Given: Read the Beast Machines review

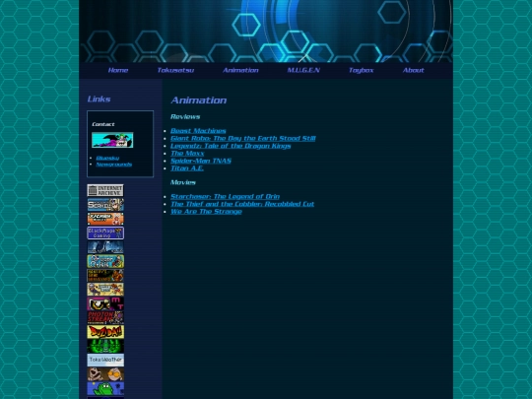Looking at the screenshot, I should (198, 131).
